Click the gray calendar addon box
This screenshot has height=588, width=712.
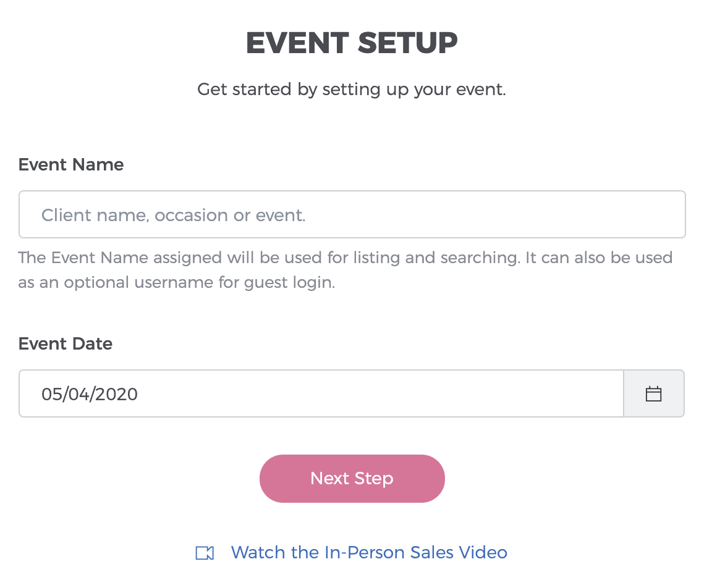pyautogui.click(x=653, y=394)
